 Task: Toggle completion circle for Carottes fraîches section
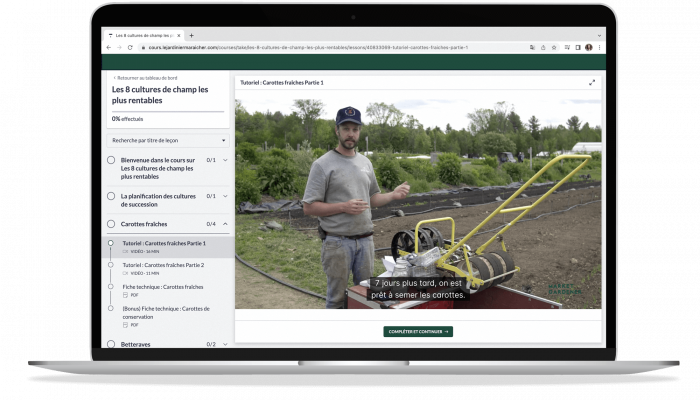pyautogui.click(x=111, y=224)
